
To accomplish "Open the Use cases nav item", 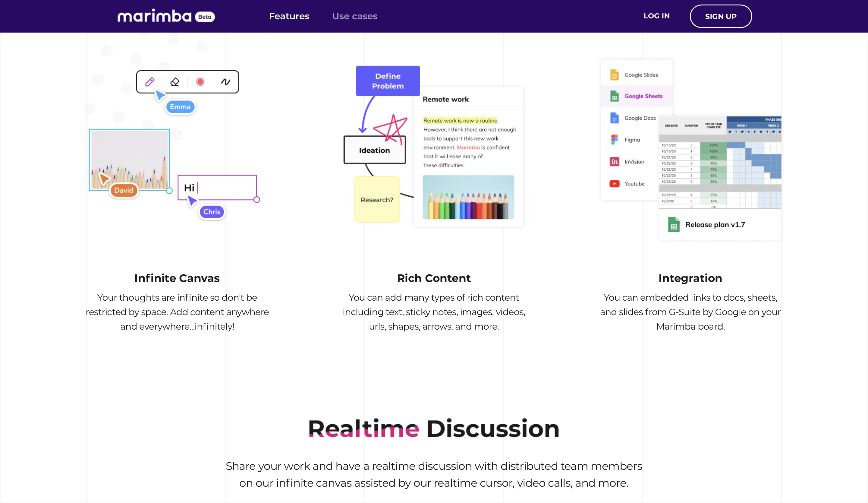I will 354,16.
